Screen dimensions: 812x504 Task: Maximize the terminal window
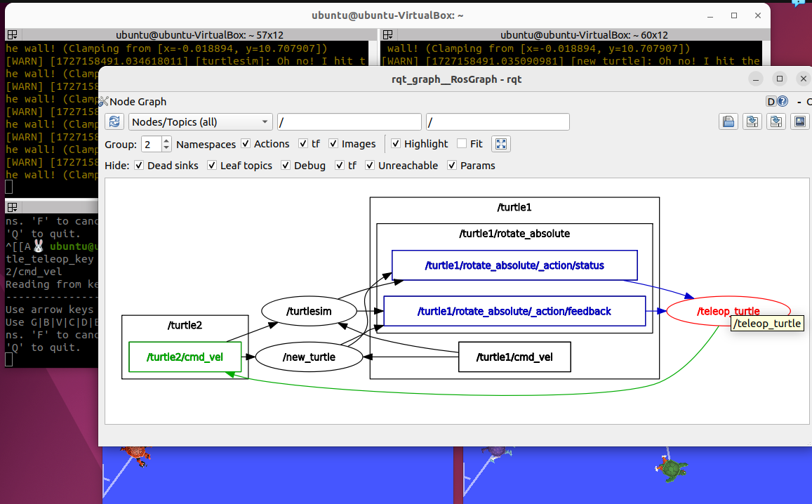[734, 15]
